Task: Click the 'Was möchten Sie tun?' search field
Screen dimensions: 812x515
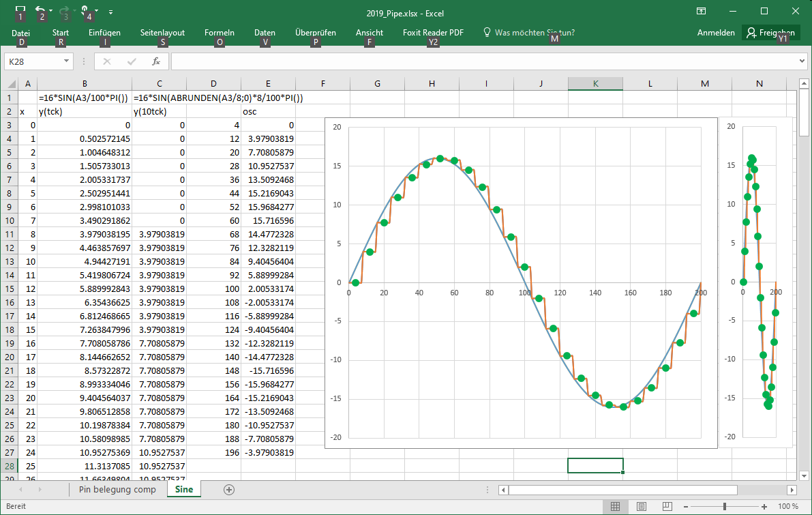Action: coord(535,33)
